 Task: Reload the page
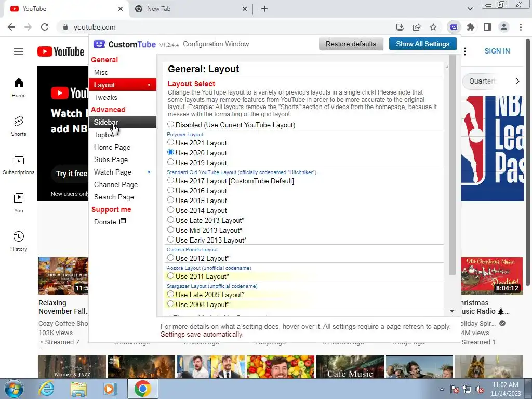tap(45, 27)
